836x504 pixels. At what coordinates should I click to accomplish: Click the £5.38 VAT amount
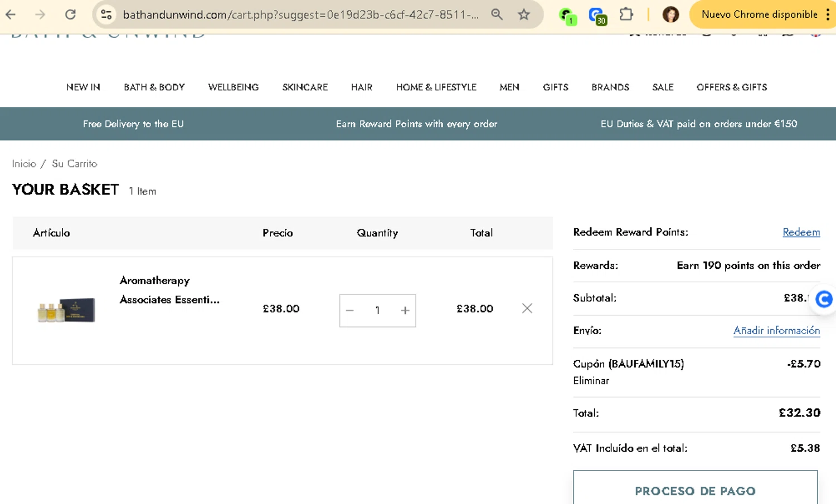coord(805,448)
